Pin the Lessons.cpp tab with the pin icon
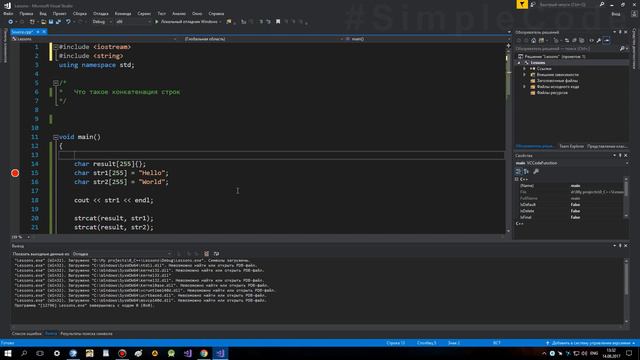Viewport: 640px width, 360px height. pos(38,32)
